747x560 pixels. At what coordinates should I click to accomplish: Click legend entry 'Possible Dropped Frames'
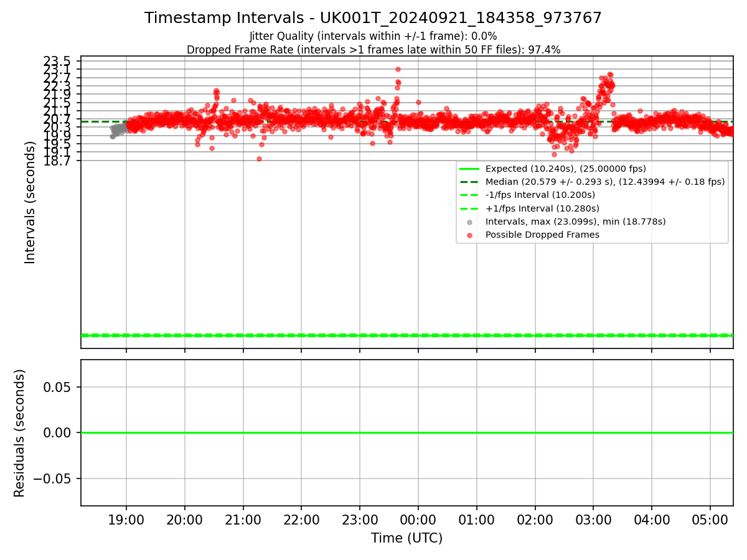[x=542, y=235]
